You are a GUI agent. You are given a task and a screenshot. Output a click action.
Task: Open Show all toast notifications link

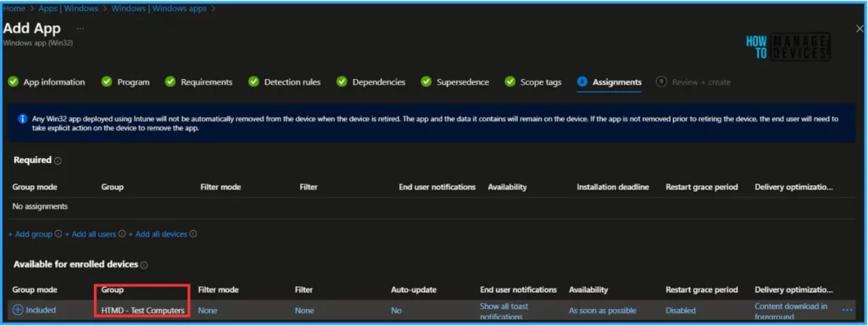(504, 312)
